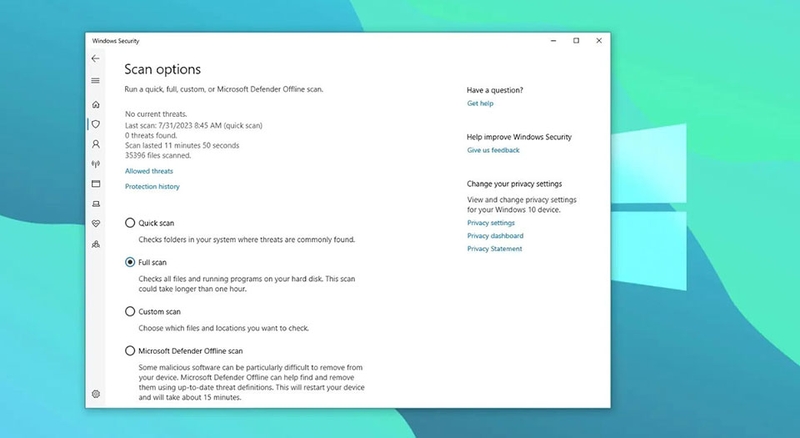Click the Give us feedback link
The width and height of the screenshot is (800, 438).
coord(493,150)
